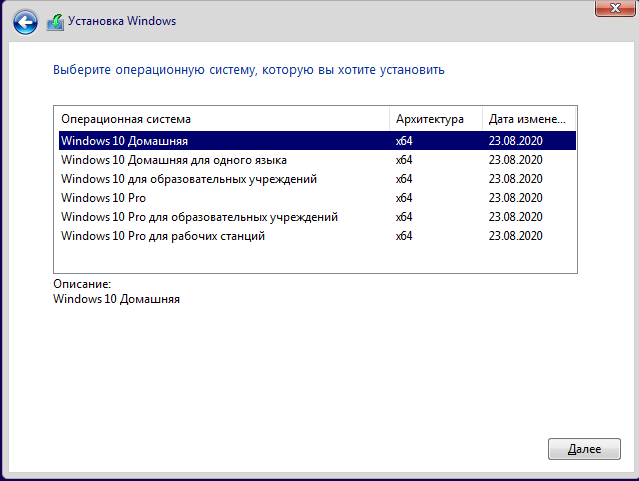
Task: Pick Windows 10 Pro для образовательных учреждений
Action: tap(317, 217)
